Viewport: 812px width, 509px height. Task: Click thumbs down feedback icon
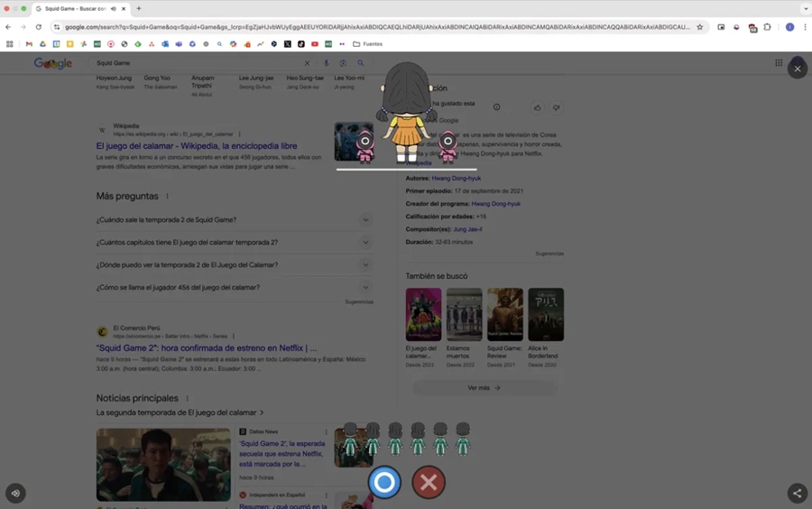[x=556, y=107]
